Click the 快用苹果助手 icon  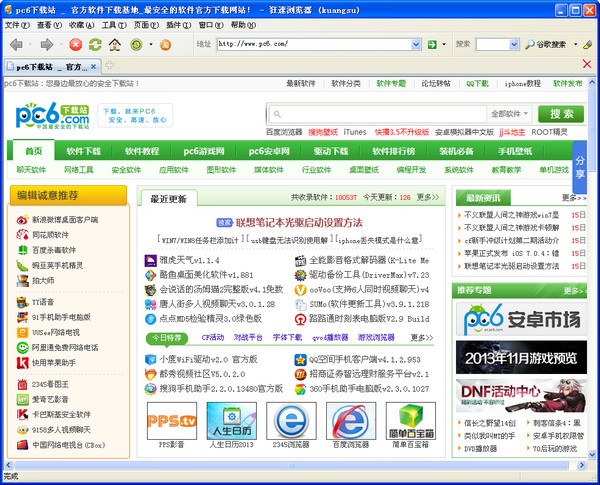coord(22,363)
